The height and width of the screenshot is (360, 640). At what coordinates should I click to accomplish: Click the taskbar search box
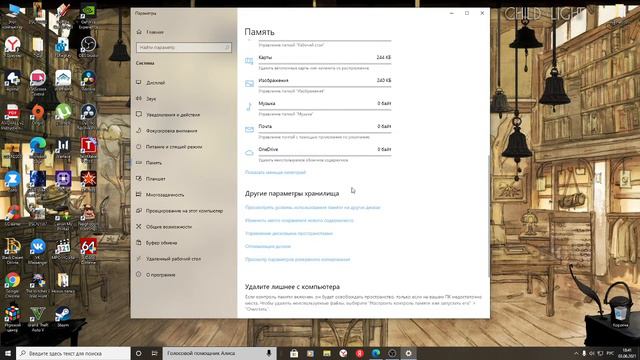coord(73,353)
